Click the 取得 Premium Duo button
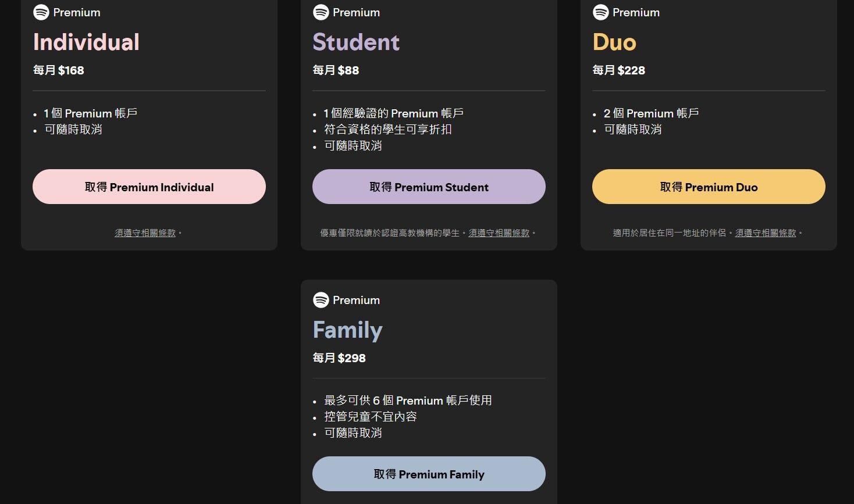 [709, 187]
